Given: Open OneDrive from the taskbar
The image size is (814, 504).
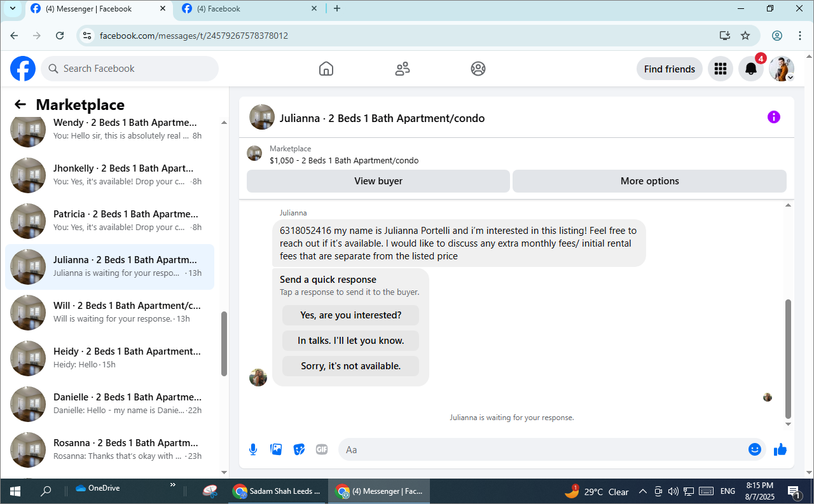Looking at the screenshot, I should click(x=98, y=488).
